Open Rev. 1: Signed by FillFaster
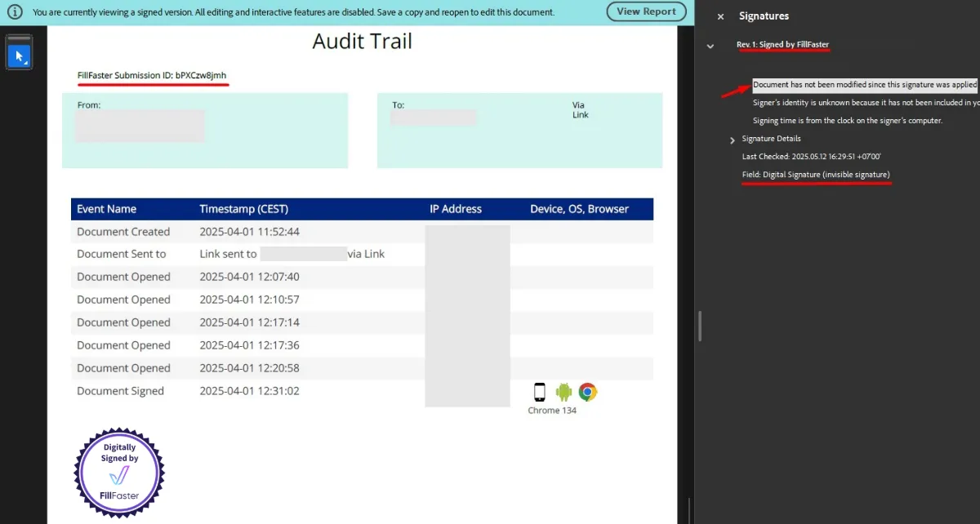The height and width of the screenshot is (524, 980). (x=784, y=45)
